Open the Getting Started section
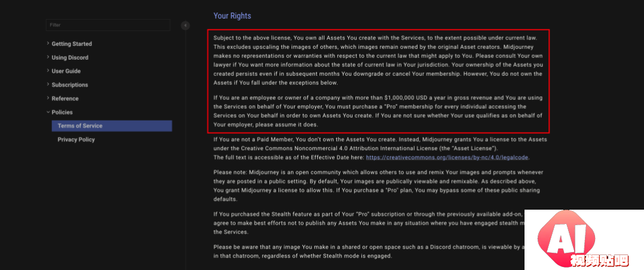The height and width of the screenshot is (270, 644). (x=72, y=44)
